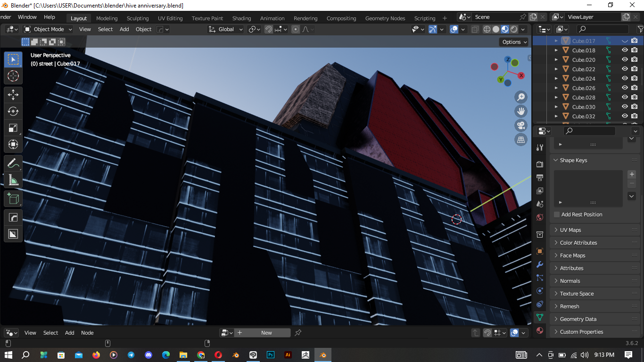Select wireframe viewport shading sphere
The width and height of the screenshot is (644, 362).
[x=487, y=29]
